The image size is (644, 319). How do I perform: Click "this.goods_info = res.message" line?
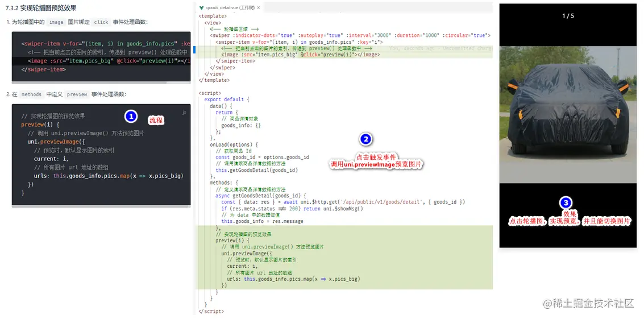[x=263, y=221]
